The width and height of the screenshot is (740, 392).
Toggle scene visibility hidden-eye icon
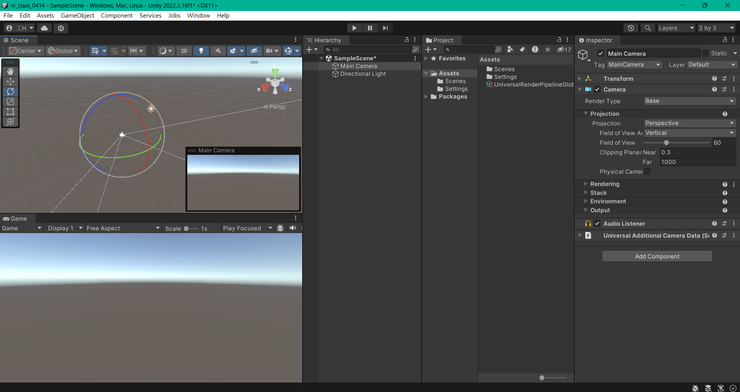[254, 50]
